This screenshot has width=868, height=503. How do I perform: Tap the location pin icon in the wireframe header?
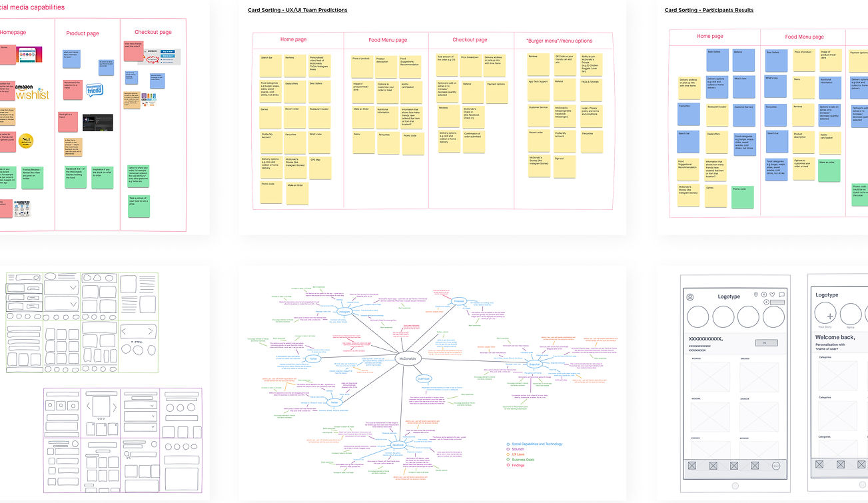click(756, 294)
